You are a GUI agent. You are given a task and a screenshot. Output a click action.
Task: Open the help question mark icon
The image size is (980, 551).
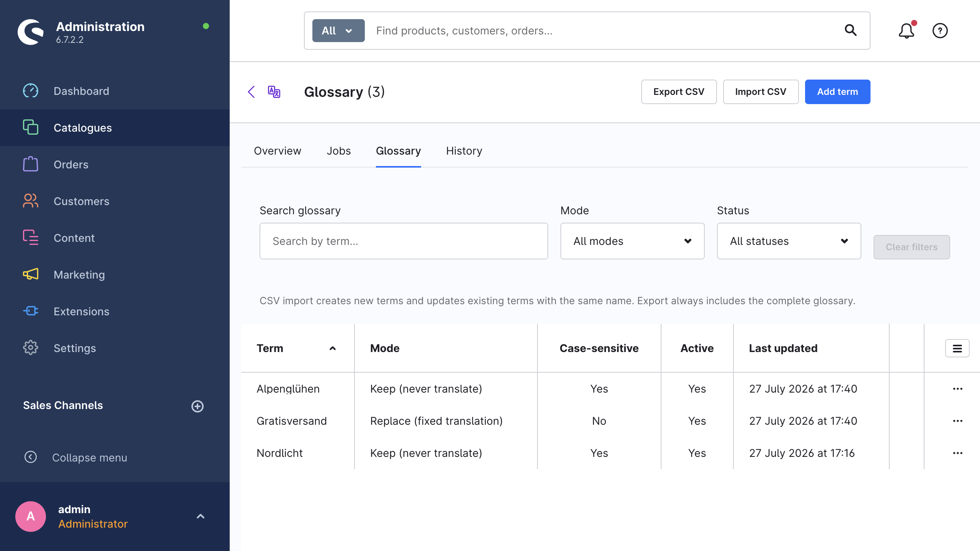coord(940,31)
